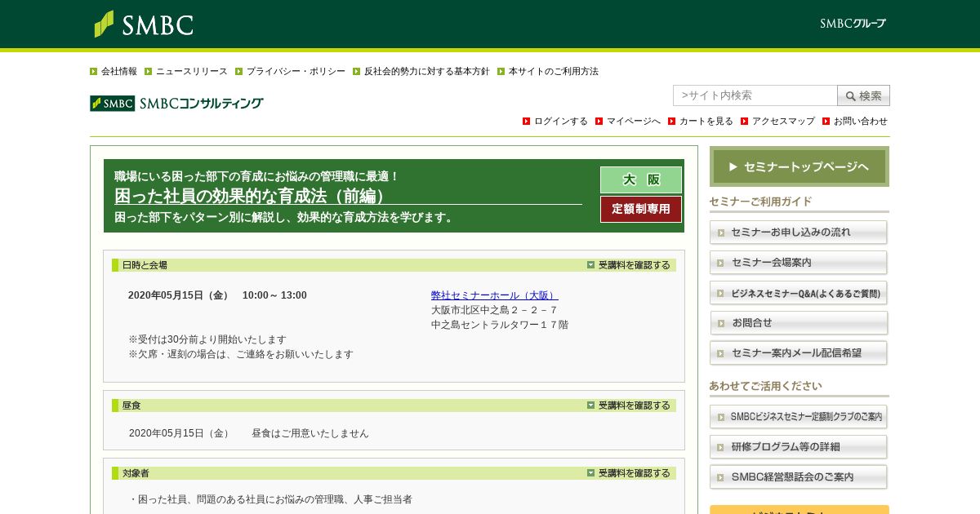This screenshot has width=980, height=514.
Task: Open the 会社情報 menu link
Action: click(x=118, y=72)
